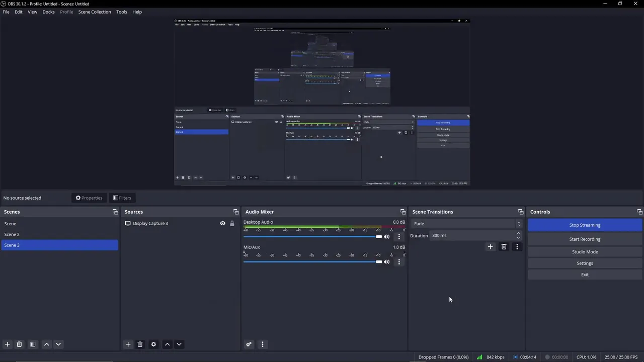Increase transition duration with up arrow
644x362 pixels.
(518, 233)
